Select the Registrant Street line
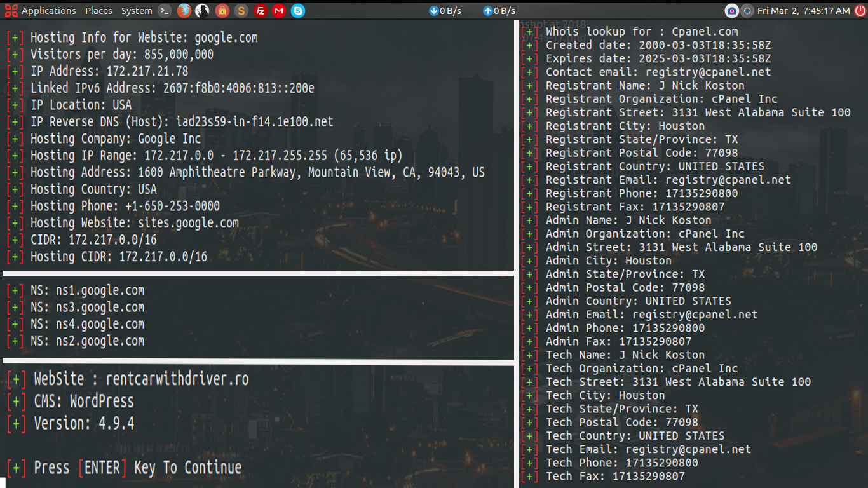Viewport: 868px width, 488px height. coord(686,112)
